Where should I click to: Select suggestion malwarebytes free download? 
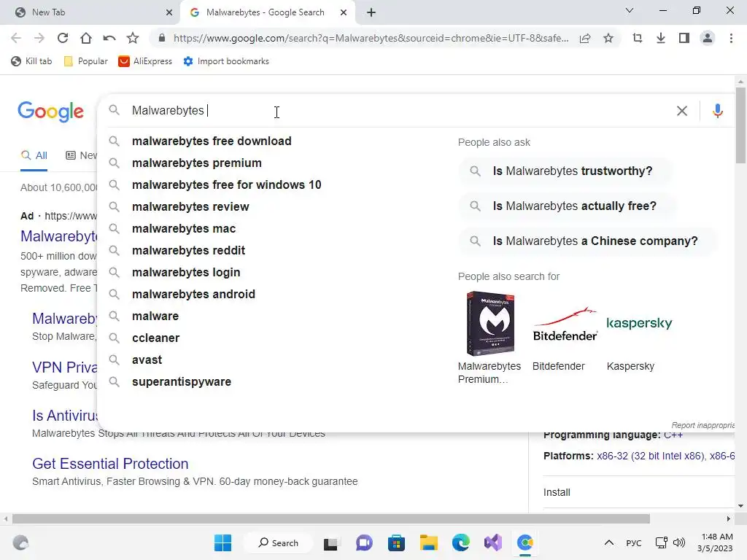[x=212, y=141]
